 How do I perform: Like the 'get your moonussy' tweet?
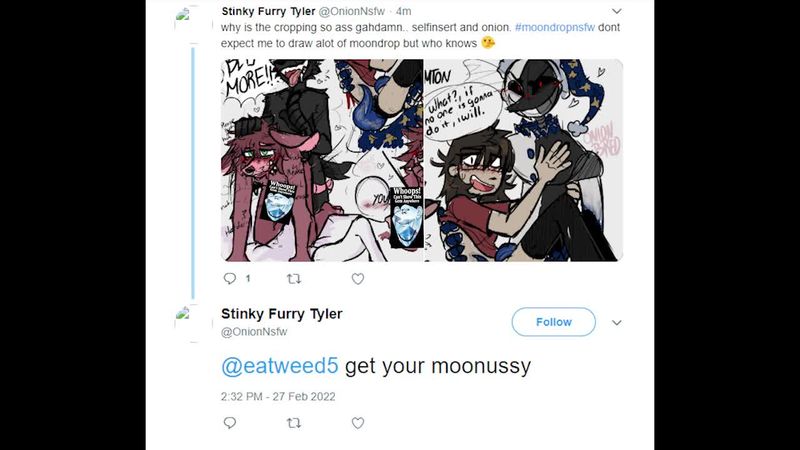tap(358, 422)
